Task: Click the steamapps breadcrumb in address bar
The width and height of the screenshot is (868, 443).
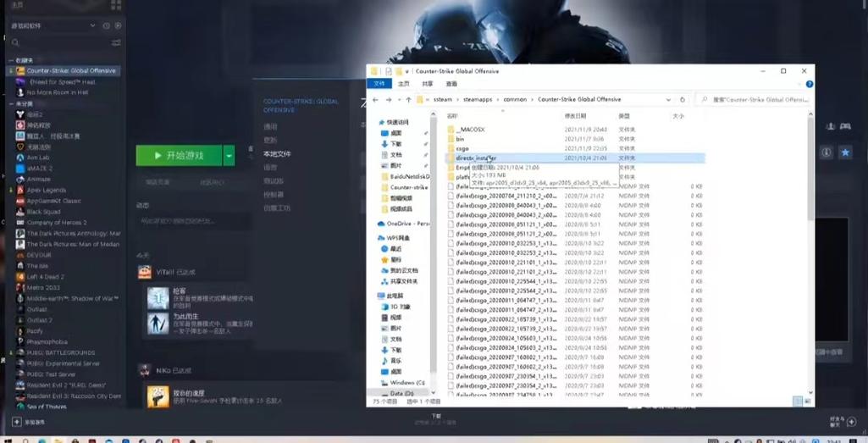Action: [x=478, y=100]
